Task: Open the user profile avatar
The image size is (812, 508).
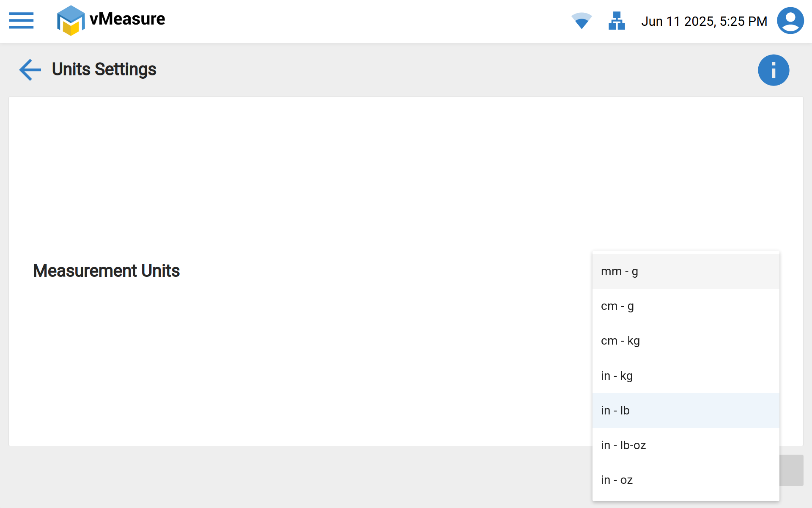Action: coord(790,20)
